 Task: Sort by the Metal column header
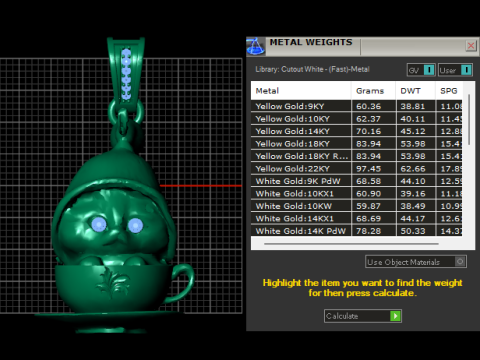[x=301, y=91]
